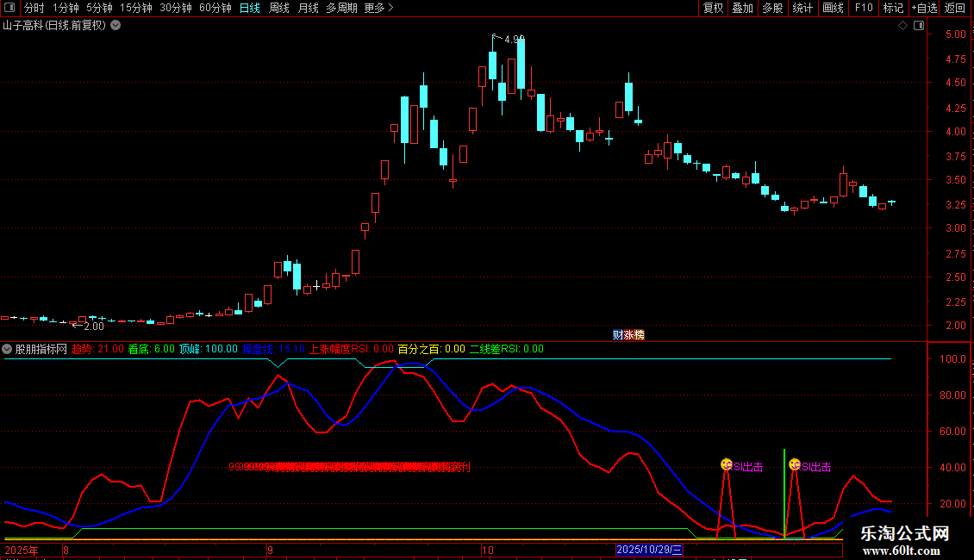Select the 日线 daily tab

pyautogui.click(x=250, y=8)
